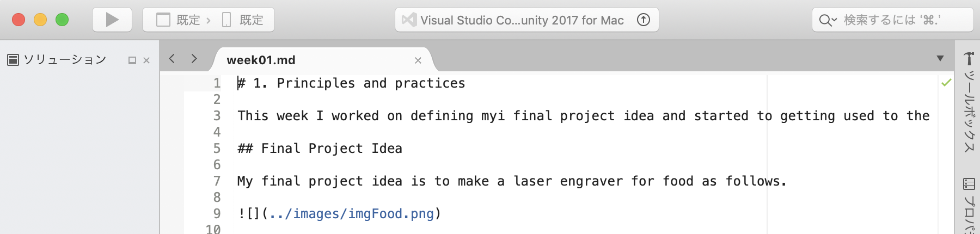Open the document tabs dropdown triangle

tap(940, 58)
